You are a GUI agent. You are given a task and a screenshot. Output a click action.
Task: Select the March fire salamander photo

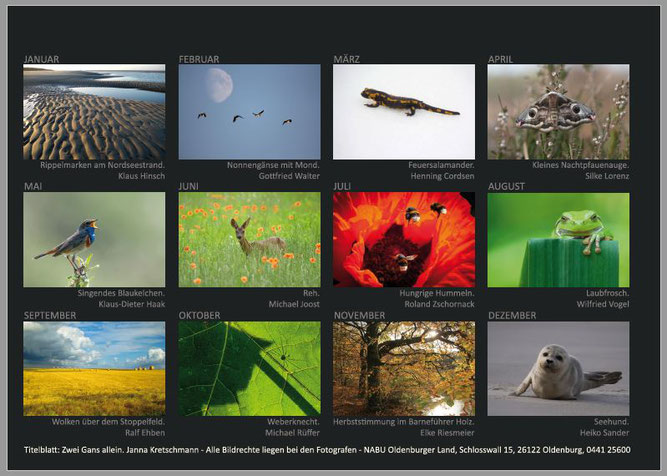(404, 112)
